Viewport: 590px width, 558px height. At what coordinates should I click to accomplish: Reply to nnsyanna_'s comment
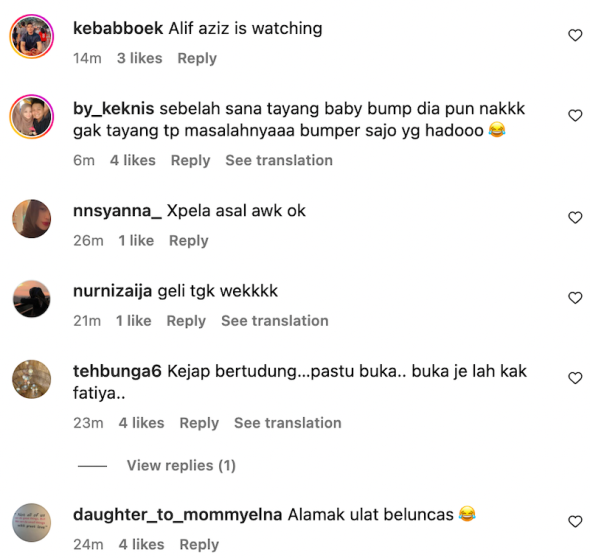click(189, 241)
